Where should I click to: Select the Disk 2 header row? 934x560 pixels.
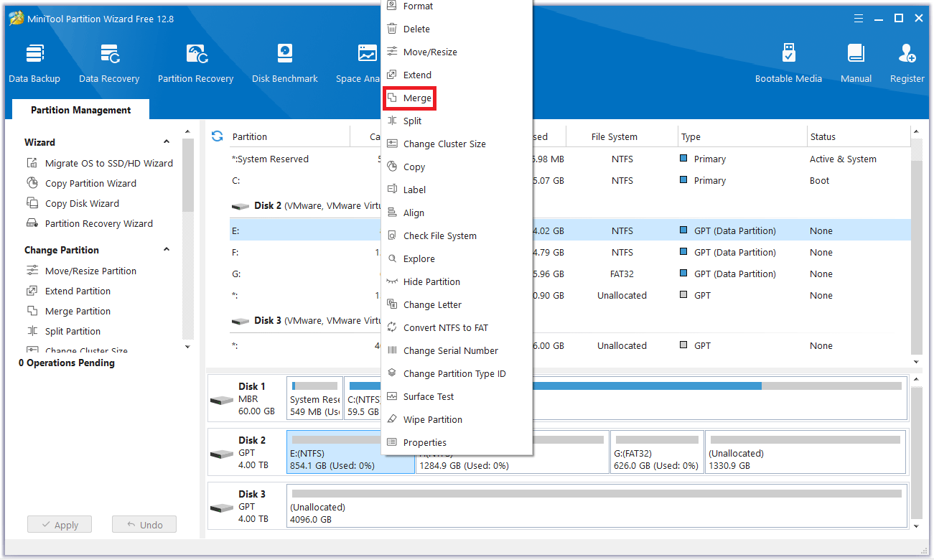(x=570, y=205)
